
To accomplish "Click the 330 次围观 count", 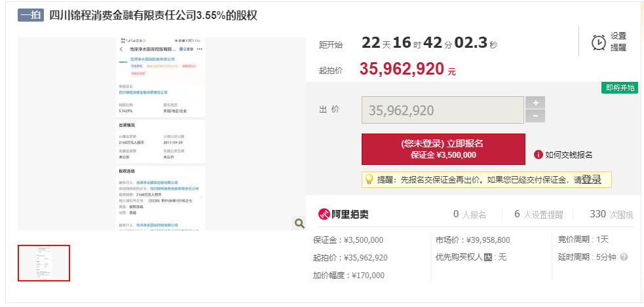I will click(x=611, y=214).
